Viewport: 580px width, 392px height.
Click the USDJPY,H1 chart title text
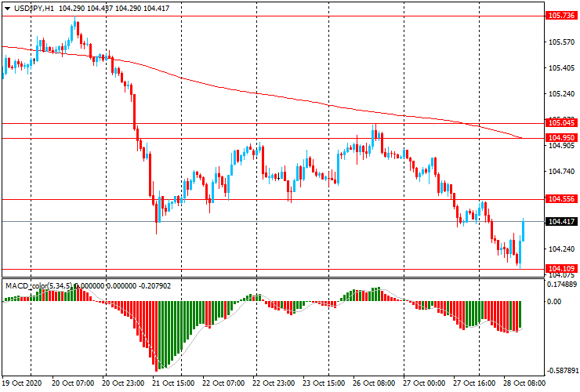point(34,8)
